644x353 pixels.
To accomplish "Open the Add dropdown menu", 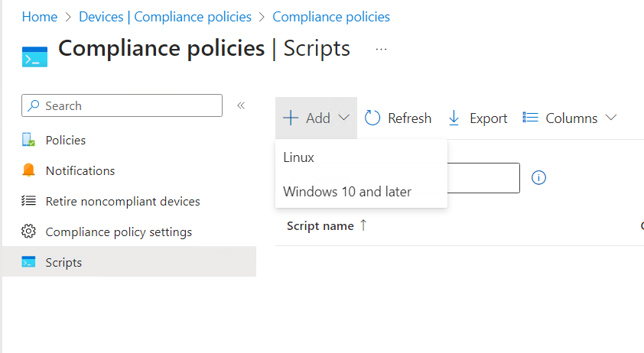I will pyautogui.click(x=316, y=118).
